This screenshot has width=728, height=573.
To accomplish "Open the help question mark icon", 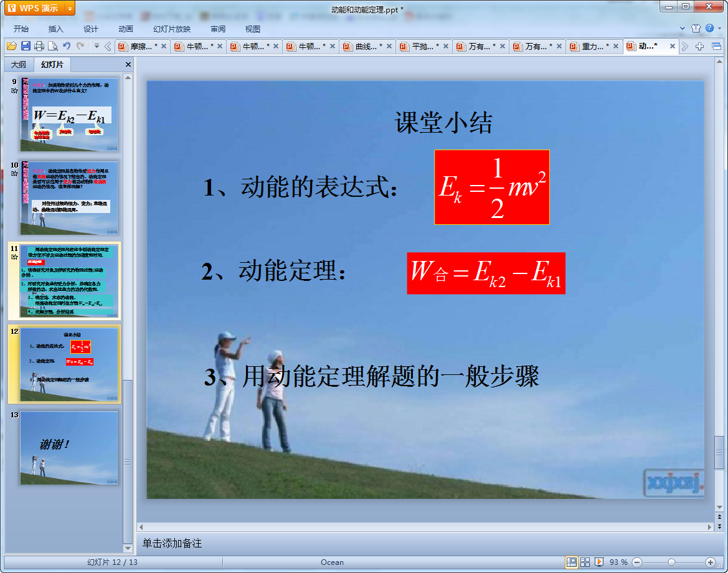I will [709, 28].
